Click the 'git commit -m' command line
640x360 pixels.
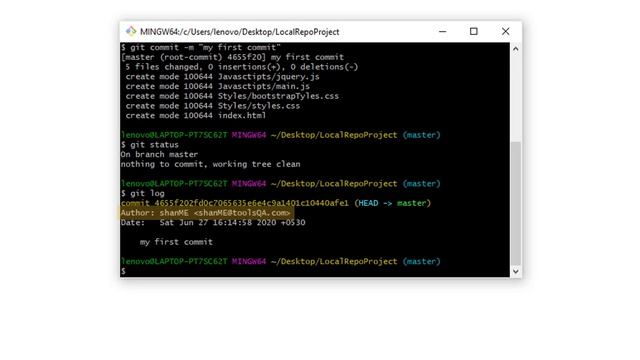[201, 47]
